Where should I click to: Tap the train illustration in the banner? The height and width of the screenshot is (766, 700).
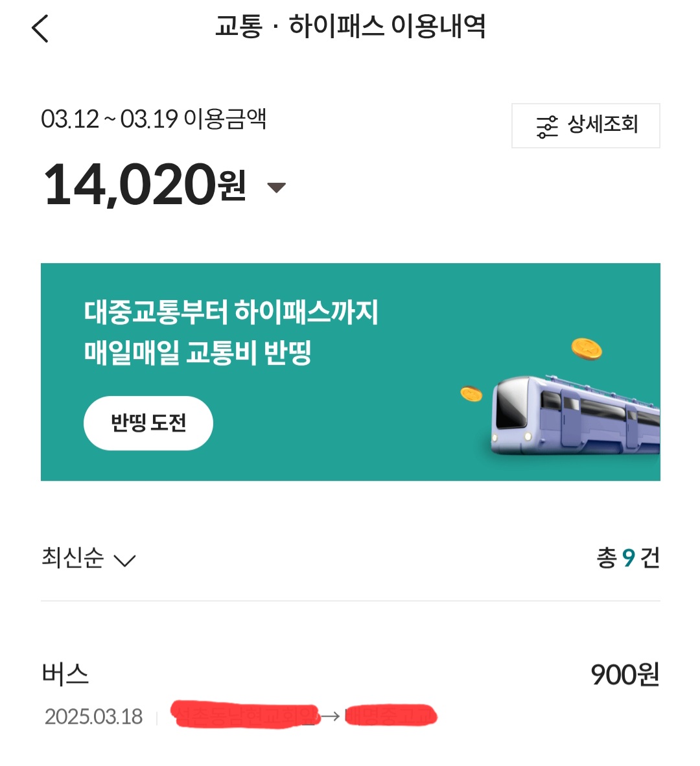(x=574, y=415)
